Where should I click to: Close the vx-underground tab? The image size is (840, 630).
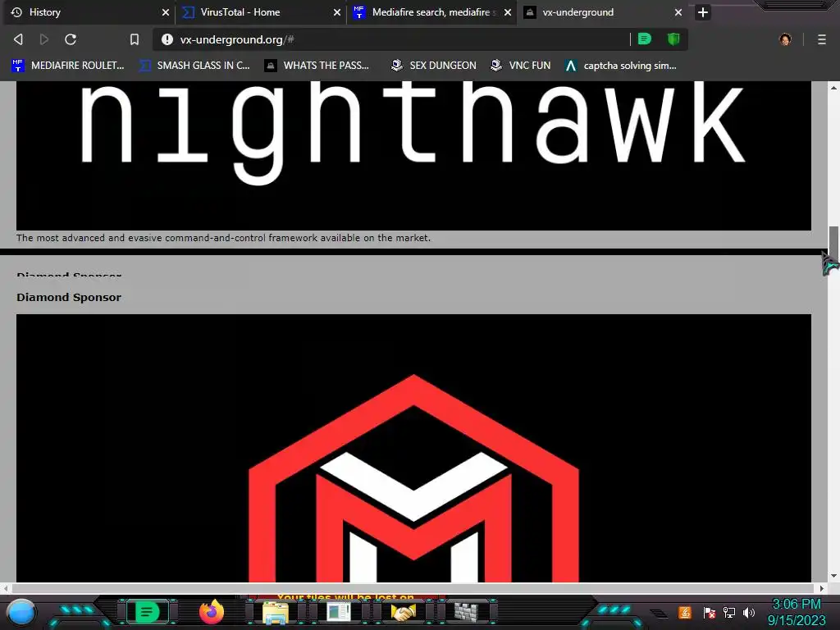pyautogui.click(x=678, y=12)
